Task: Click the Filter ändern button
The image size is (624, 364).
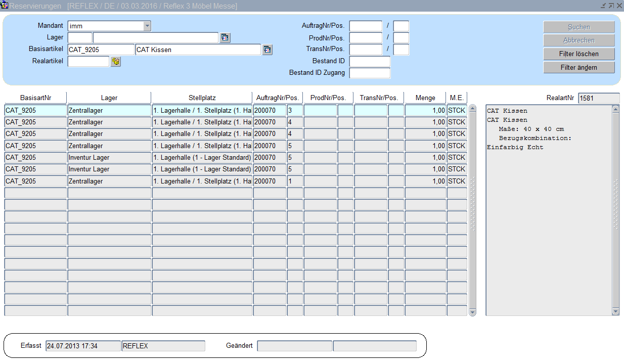Action: click(x=579, y=68)
